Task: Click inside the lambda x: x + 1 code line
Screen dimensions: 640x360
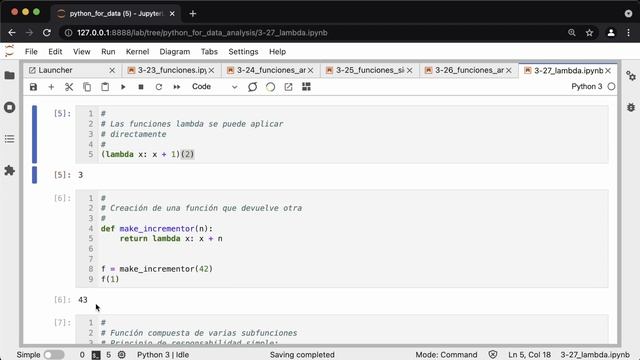Action: click(x=147, y=154)
